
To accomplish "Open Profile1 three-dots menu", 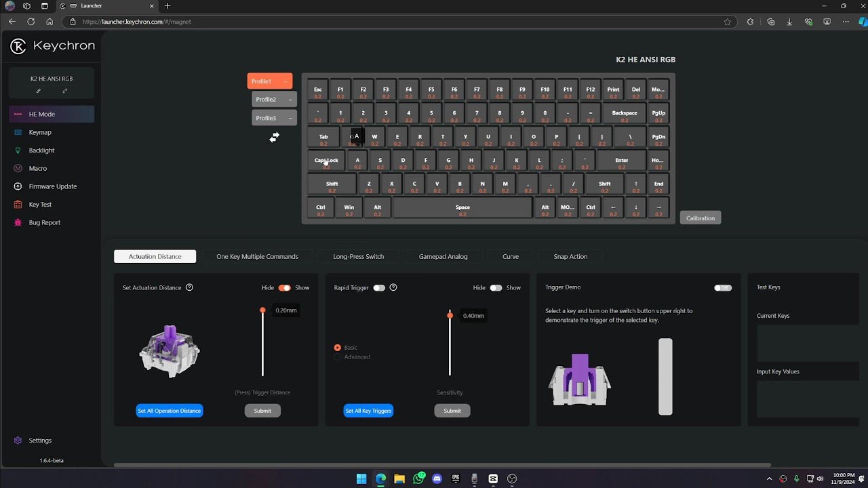I will pyautogui.click(x=286, y=81).
